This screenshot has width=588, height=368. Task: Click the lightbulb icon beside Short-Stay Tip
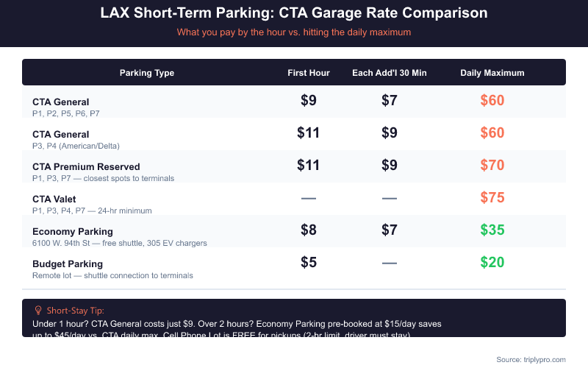click(38, 311)
